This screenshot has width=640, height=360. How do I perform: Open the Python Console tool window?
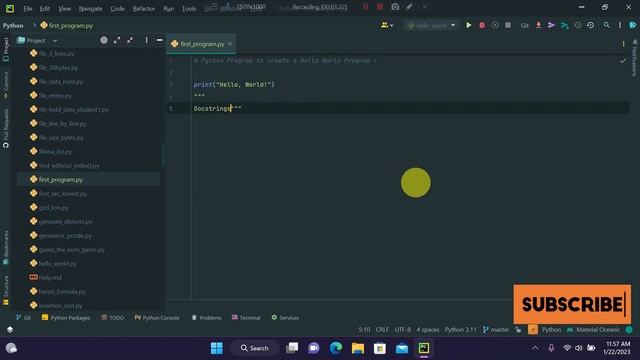click(157, 318)
